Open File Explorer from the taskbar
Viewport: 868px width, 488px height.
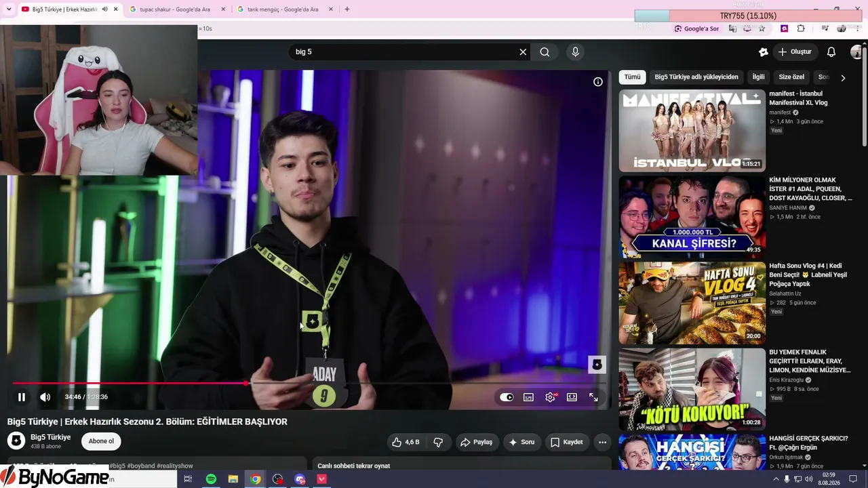[233, 479]
